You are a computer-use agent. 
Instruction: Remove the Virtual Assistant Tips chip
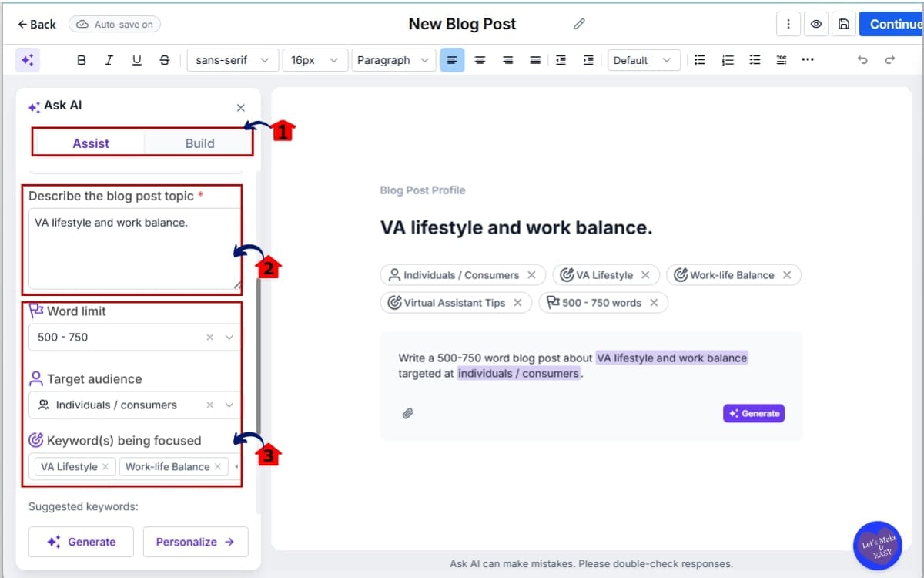(517, 303)
